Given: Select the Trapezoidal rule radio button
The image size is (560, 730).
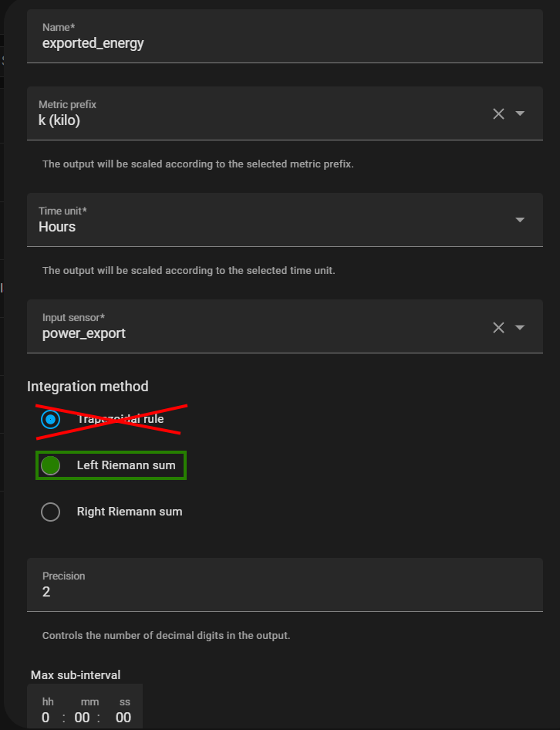Looking at the screenshot, I should [x=50, y=420].
